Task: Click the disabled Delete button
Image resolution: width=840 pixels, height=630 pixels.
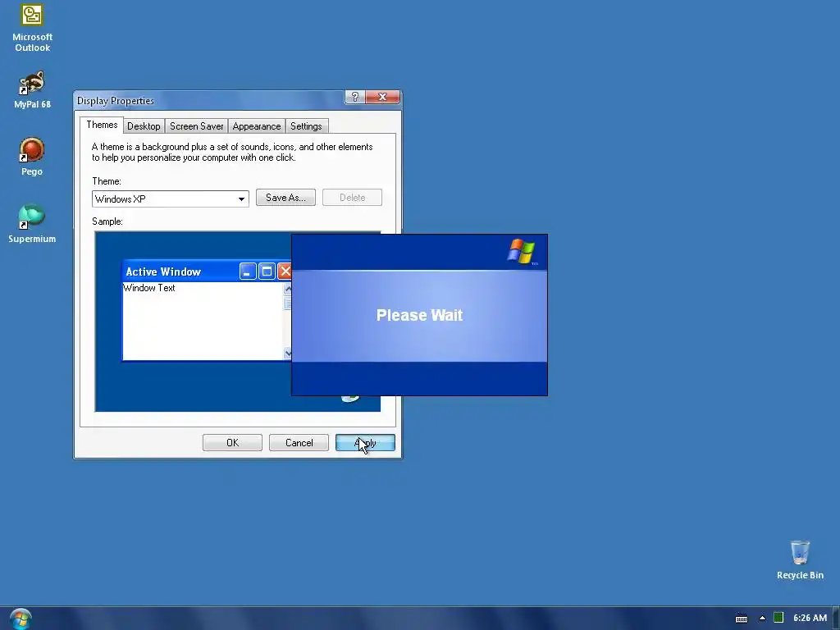Action: tap(352, 198)
